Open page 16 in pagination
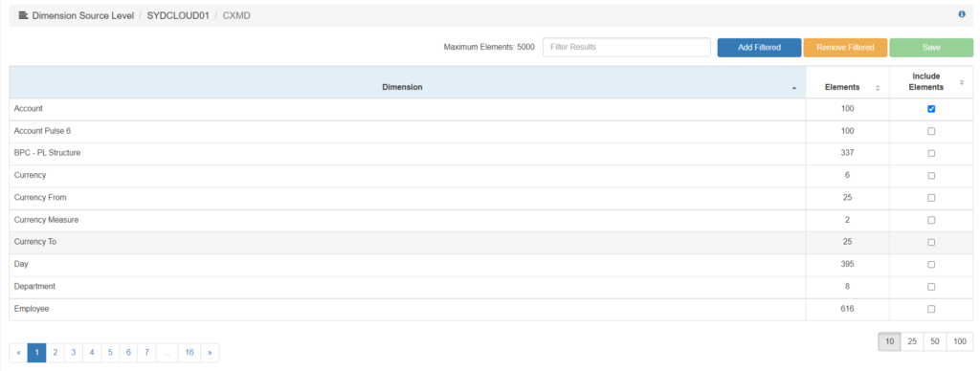 tap(189, 353)
